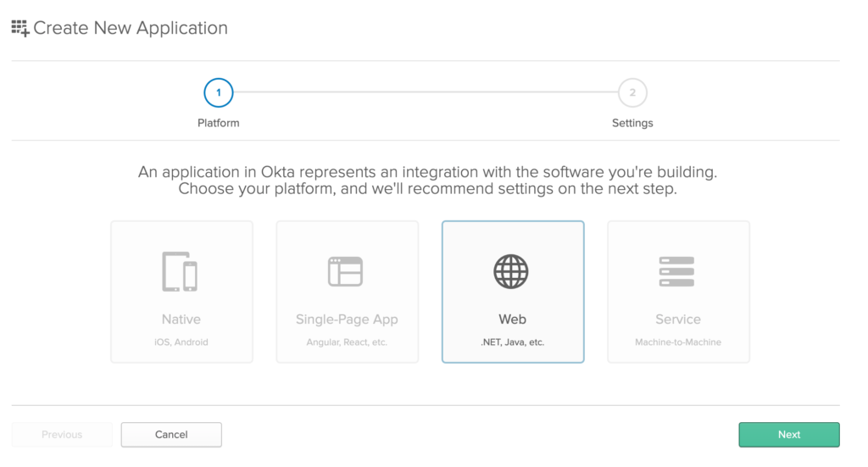Click the Machine-to-Machine subtitle
This screenshot has height=467, width=868.
click(678, 342)
